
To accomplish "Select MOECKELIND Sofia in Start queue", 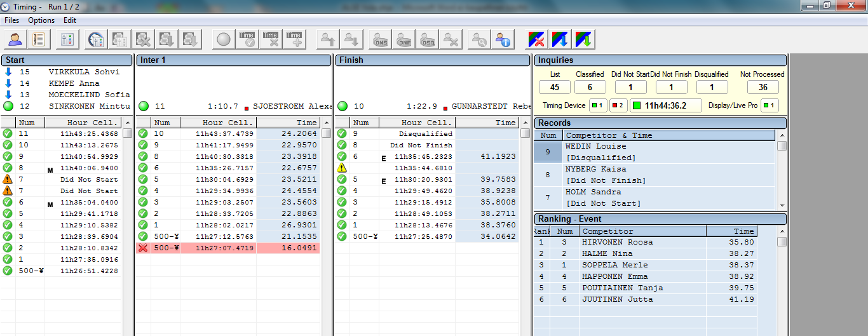I will click(x=67, y=95).
